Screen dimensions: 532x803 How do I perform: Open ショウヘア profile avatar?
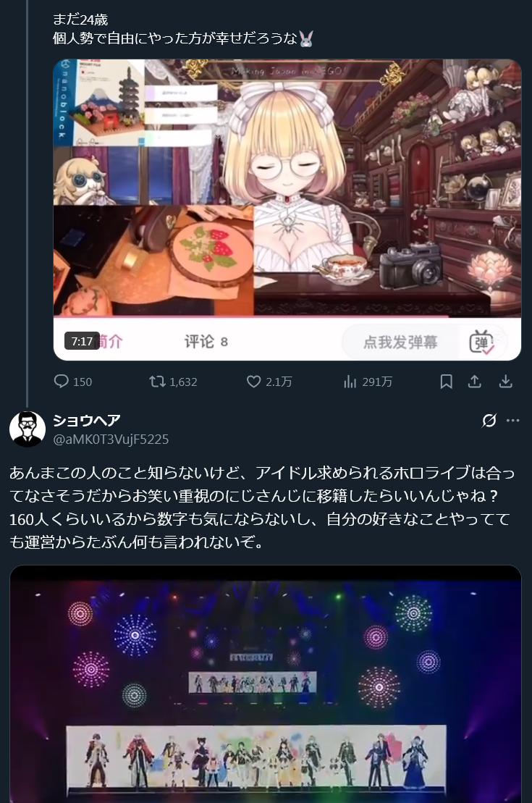pos(28,429)
